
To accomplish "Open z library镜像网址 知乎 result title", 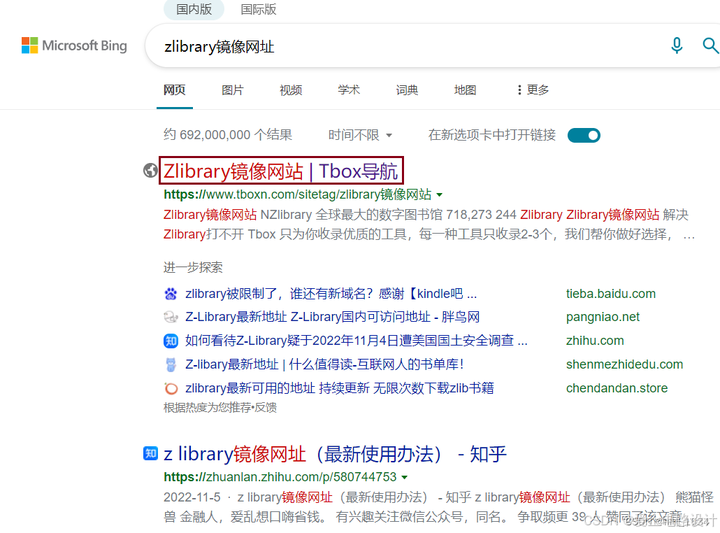I will [x=335, y=454].
